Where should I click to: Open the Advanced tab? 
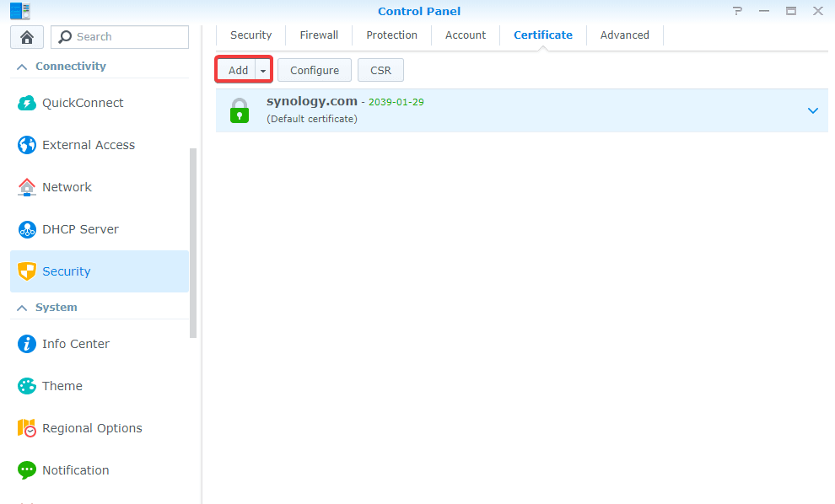[x=624, y=35]
